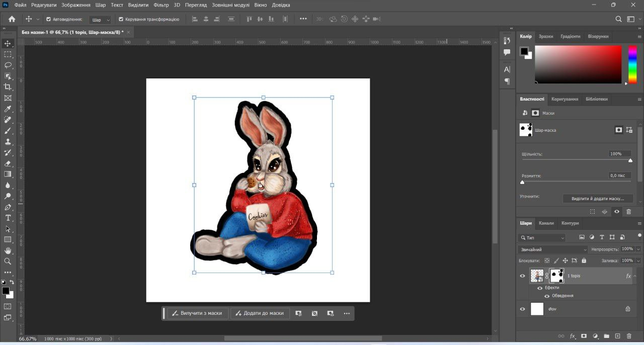The height and width of the screenshot is (345, 644).
Task: Open the Зображення menu
Action: [76, 5]
